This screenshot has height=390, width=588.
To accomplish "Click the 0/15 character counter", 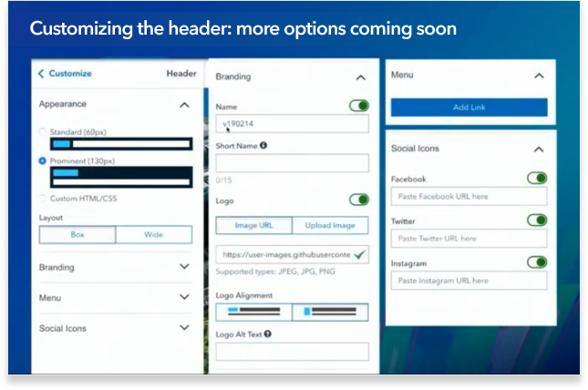I will point(223,180).
